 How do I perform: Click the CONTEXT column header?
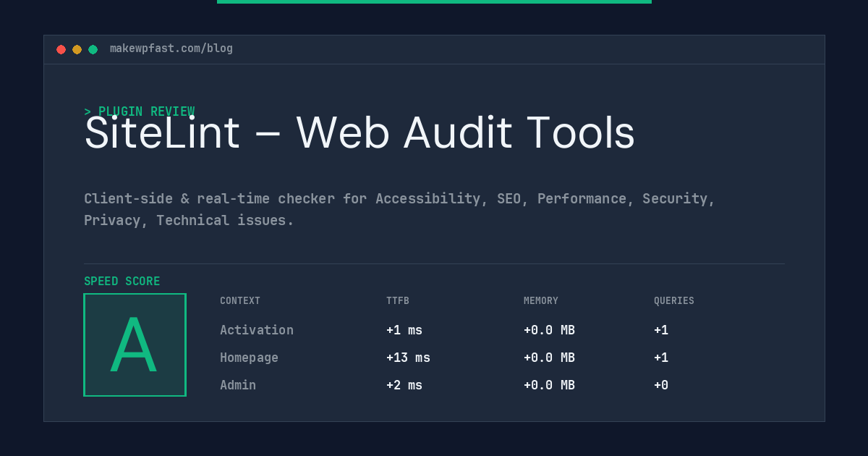(240, 301)
